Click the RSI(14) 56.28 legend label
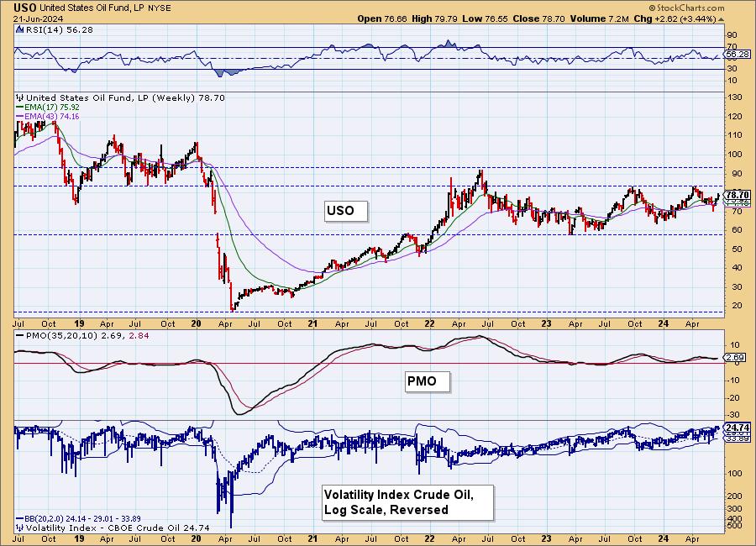 click(x=60, y=29)
